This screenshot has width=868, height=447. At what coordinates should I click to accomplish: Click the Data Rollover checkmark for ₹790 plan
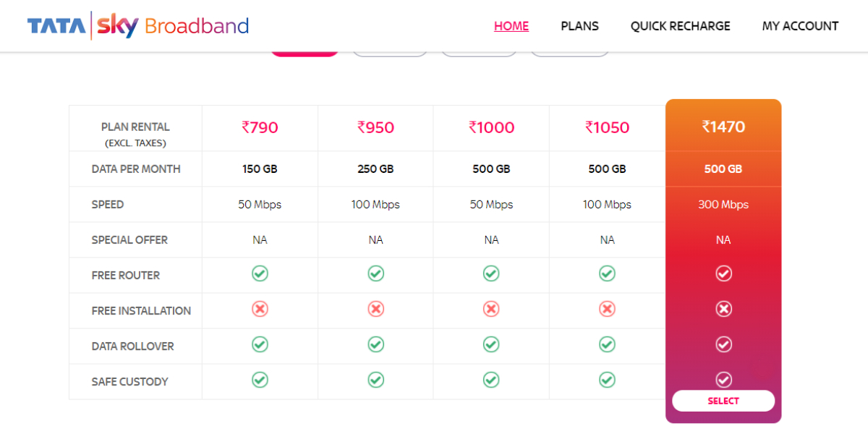[x=260, y=344]
